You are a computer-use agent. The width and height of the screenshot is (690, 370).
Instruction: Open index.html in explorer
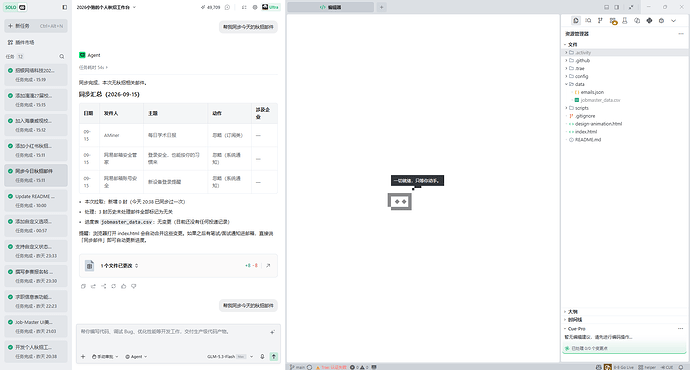[x=624, y=132]
